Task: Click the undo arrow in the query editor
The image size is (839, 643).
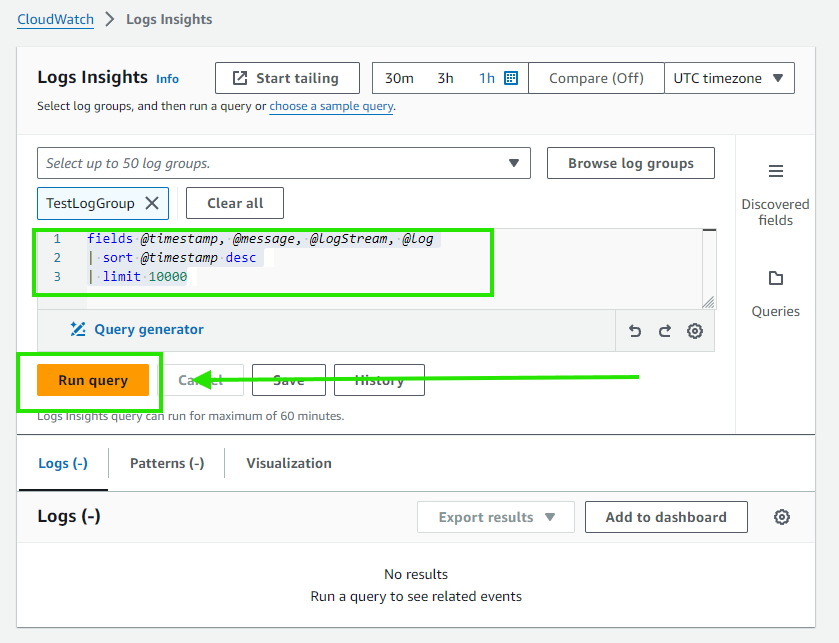Action: [x=635, y=330]
